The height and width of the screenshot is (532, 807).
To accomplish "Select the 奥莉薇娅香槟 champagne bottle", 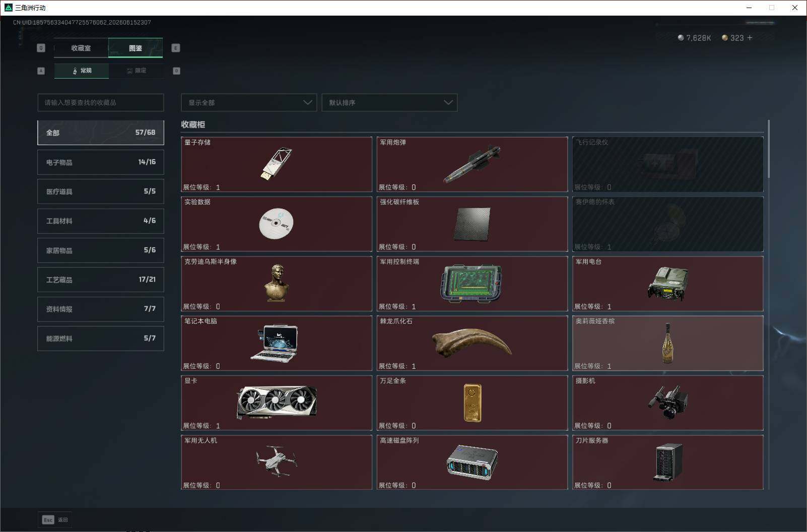I will click(x=667, y=343).
